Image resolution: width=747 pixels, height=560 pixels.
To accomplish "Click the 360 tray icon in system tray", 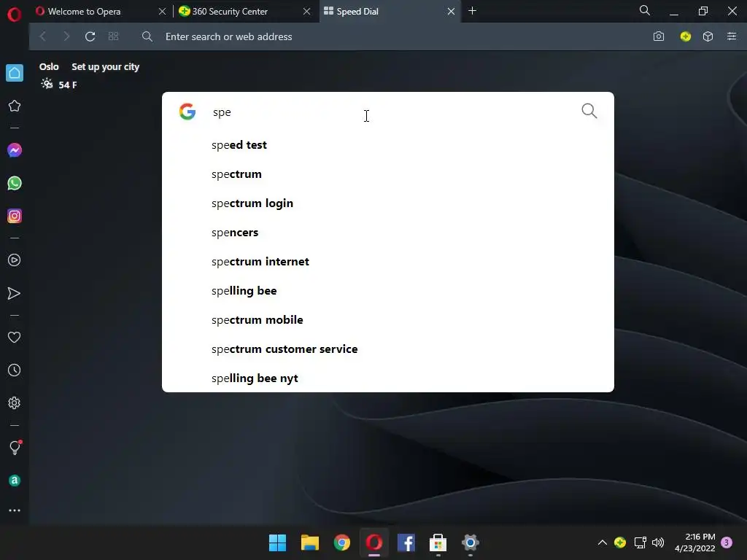I will tap(620, 542).
